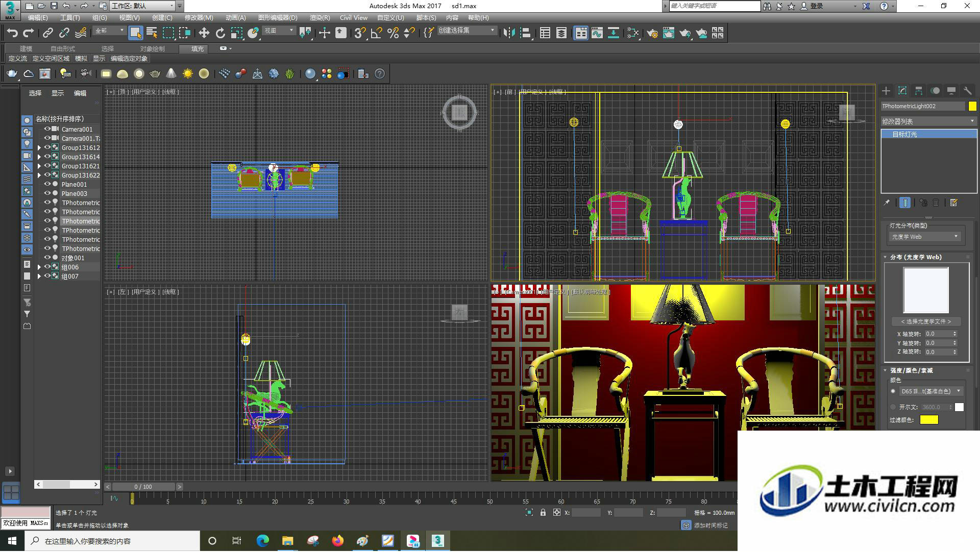Click Configure Modifier Sets icon
980x552 pixels.
tap(953, 203)
